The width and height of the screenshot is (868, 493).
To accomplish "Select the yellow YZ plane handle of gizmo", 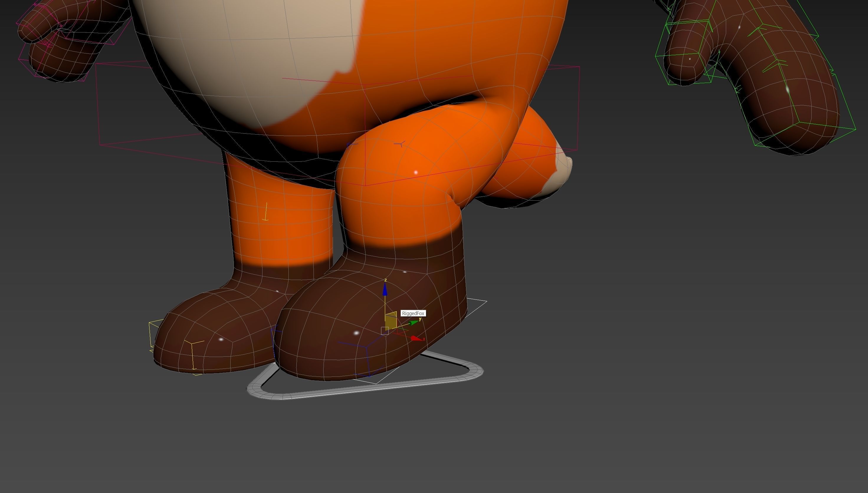I will (x=390, y=321).
